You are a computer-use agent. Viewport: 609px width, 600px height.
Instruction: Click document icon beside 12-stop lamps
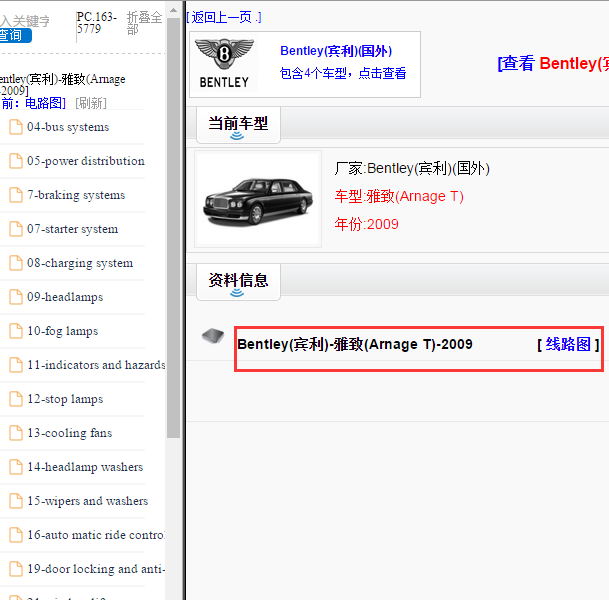(x=16, y=399)
